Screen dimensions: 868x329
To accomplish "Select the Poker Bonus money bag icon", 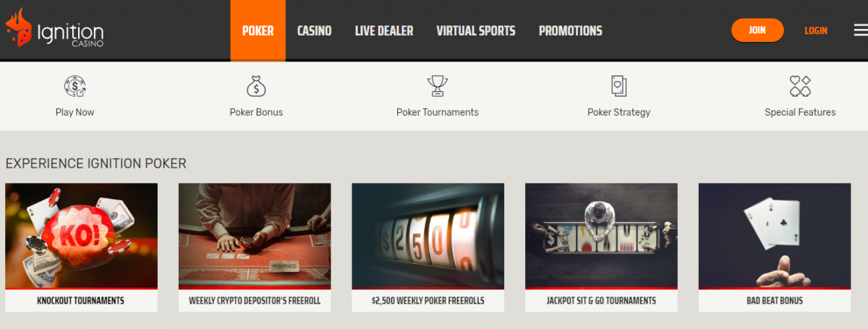I will click(x=256, y=86).
